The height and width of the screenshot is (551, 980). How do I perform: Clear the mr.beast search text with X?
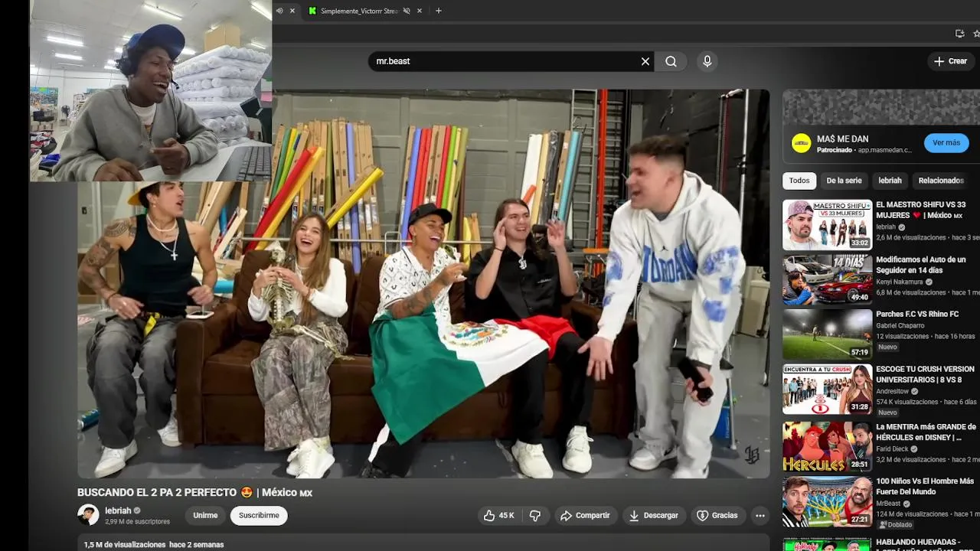tap(645, 61)
